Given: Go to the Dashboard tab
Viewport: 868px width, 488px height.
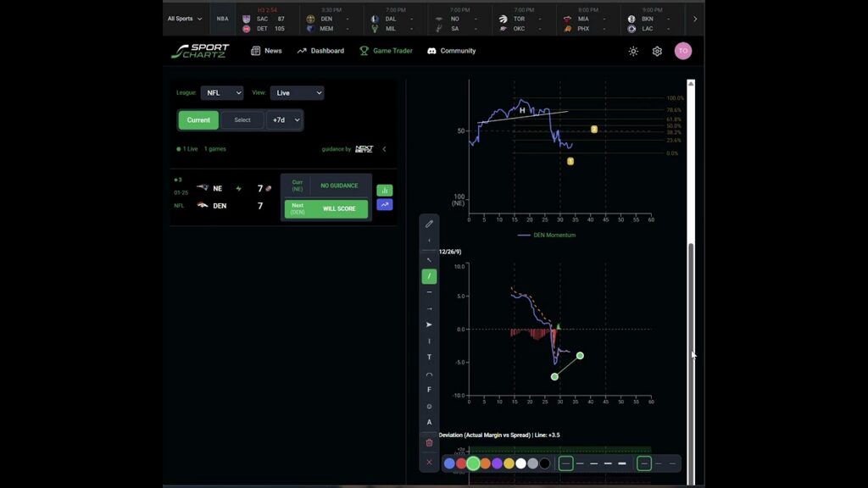Looking at the screenshot, I should click(320, 51).
